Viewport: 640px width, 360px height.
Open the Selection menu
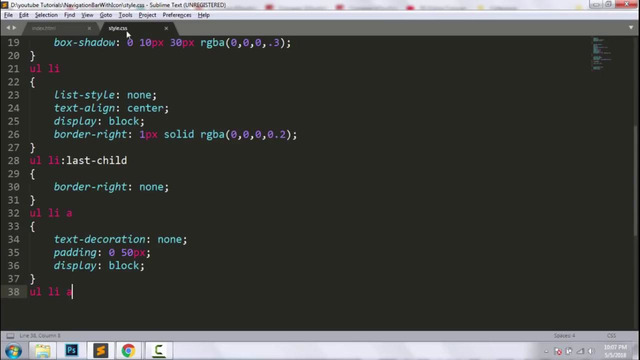coord(46,15)
